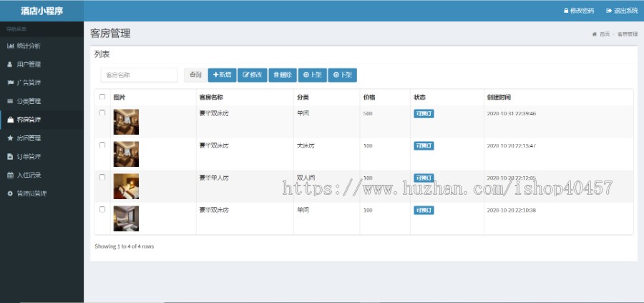Click the home icon in the breadcrumb
Viewport: 644px width, 303px height.
click(x=594, y=34)
